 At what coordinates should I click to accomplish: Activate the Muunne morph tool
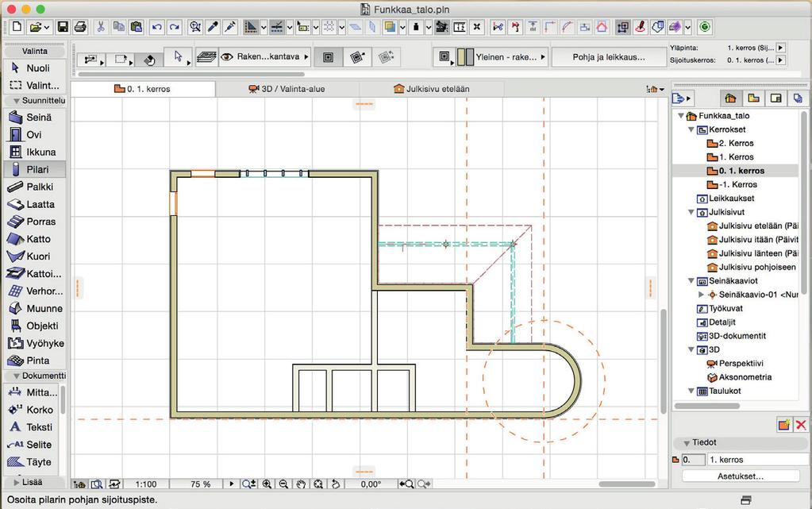tap(35, 308)
